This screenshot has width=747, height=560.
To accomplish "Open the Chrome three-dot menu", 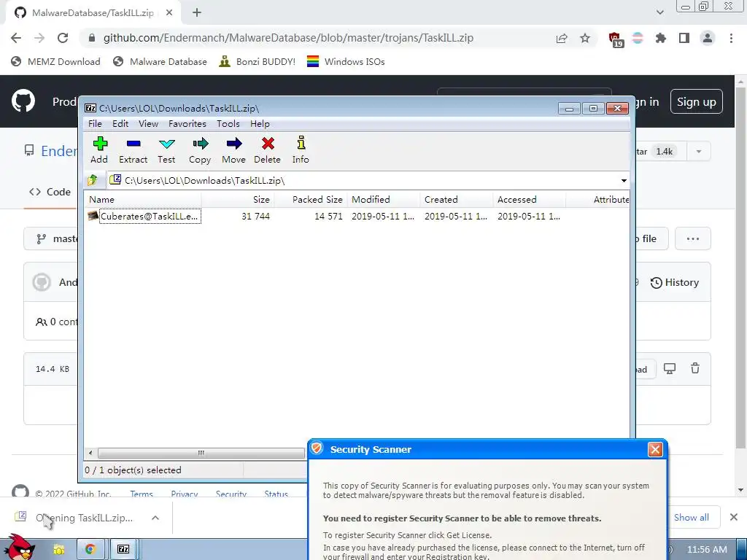I will pyautogui.click(x=731, y=38).
